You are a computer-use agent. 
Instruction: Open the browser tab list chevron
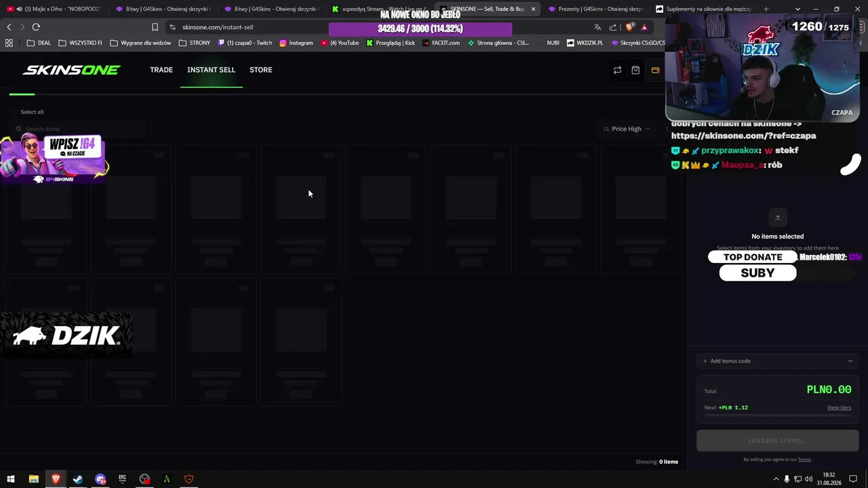tap(797, 9)
